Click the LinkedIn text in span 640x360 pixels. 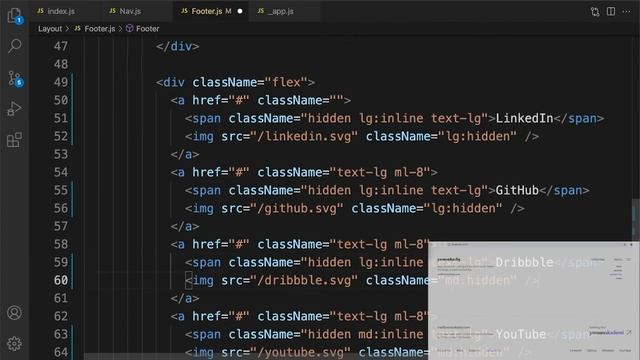click(x=524, y=118)
